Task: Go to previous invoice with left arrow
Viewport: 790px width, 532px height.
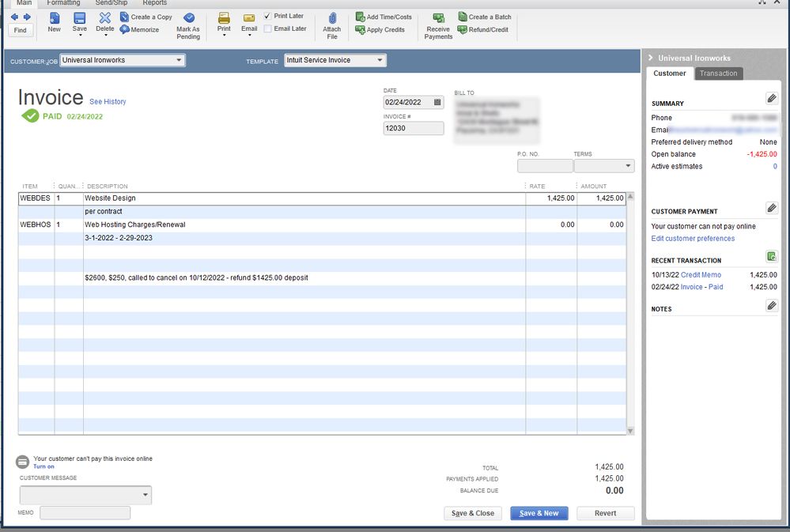Action: 14,17
